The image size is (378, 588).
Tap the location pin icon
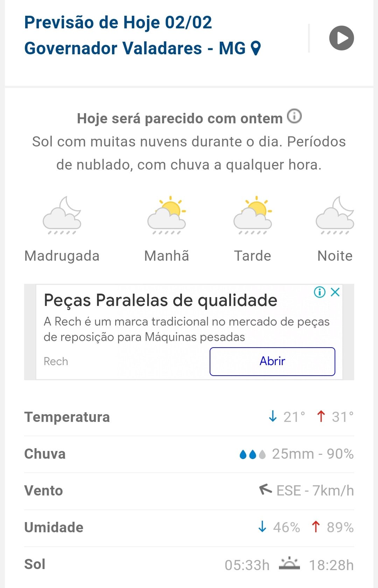tap(256, 48)
